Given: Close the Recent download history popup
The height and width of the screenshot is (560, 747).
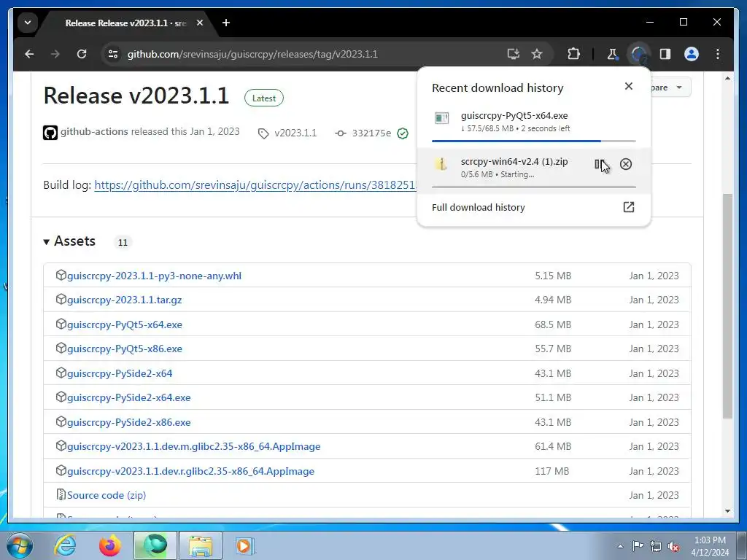Looking at the screenshot, I should pyautogui.click(x=628, y=86).
